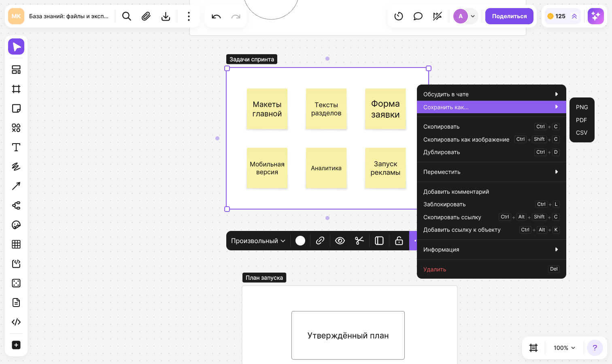
Task: Undo the last action
Action: (x=216, y=16)
